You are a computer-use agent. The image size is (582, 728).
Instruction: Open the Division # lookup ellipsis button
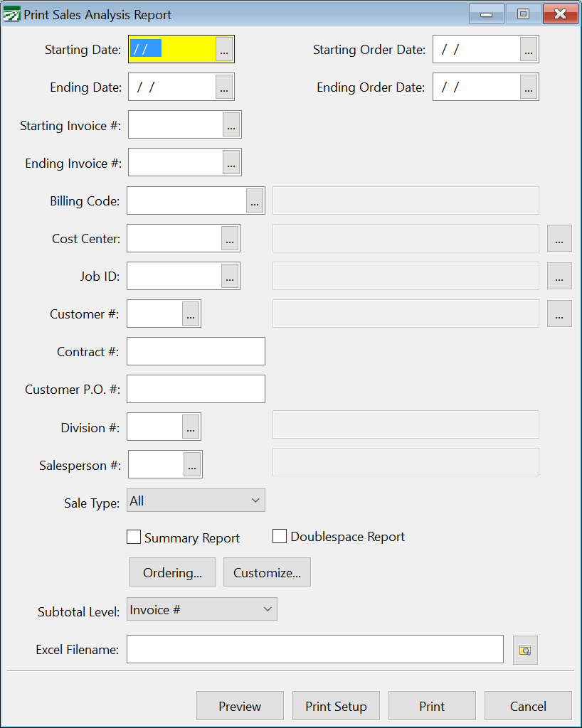click(191, 427)
